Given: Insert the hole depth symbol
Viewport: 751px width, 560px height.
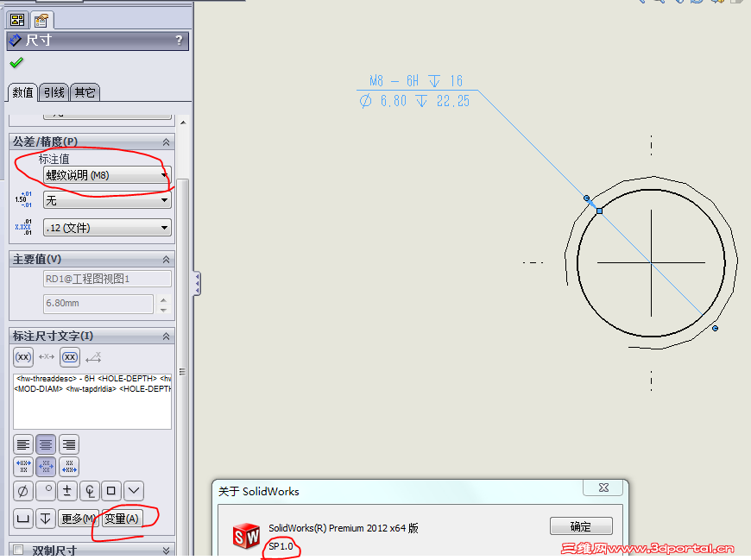Looking at the screenshot, I should [46, 519].
